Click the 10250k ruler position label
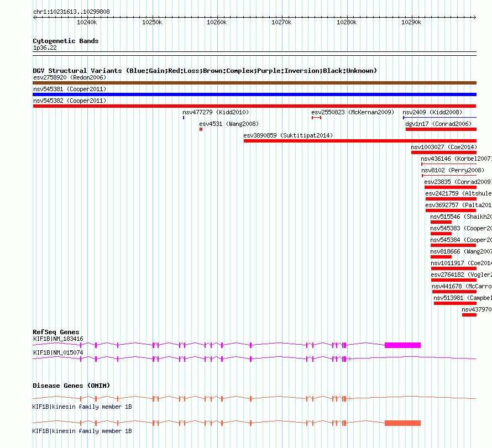492x448 pixels. point(152,22)
